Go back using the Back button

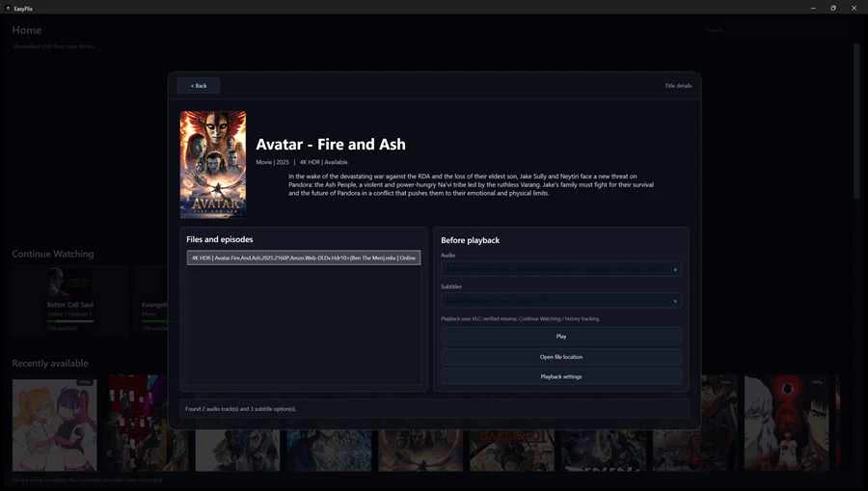(x=199, y=86)
